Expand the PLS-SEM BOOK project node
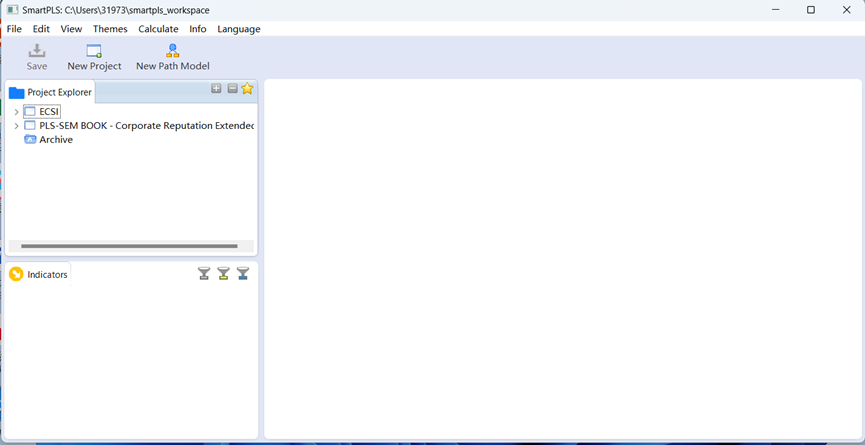The width and height of the screenshot is (865, 445). click(x=16, y=126)
